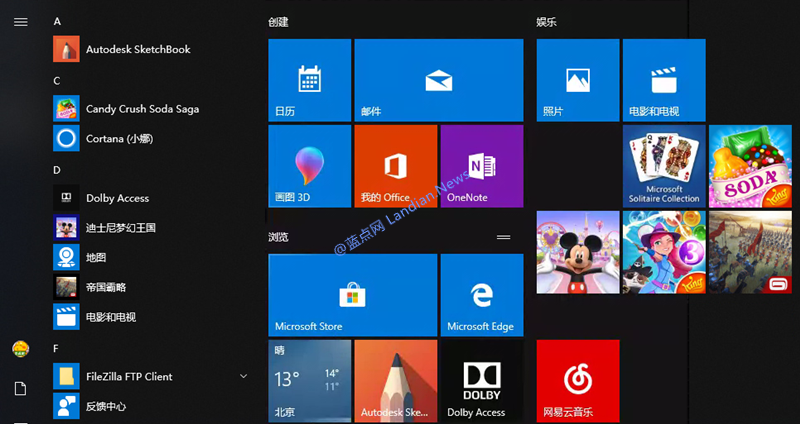Image resolution: width=800 pixels, height=424 pixels.
Task: Open the 我的 Office tile
Action: 396,166
